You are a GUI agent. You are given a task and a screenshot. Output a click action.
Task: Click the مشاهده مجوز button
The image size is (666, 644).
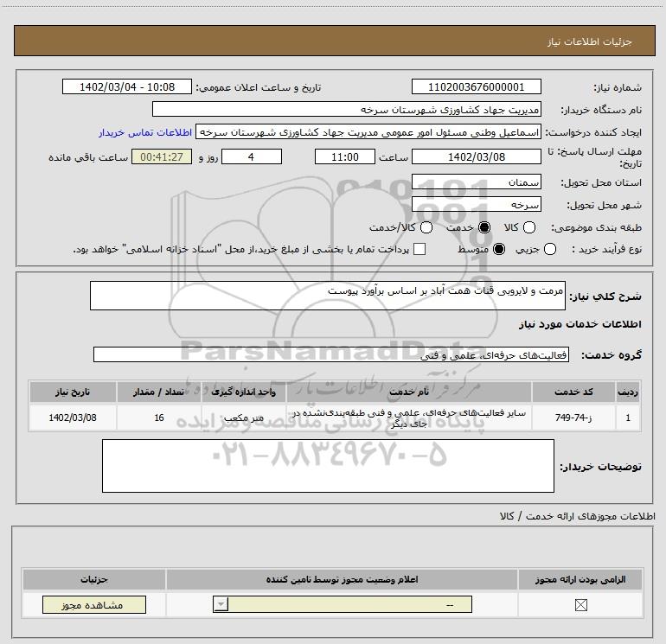(94, 604)
